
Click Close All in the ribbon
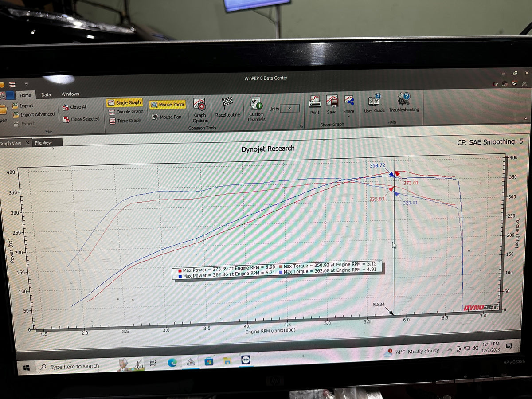(x=75, y=107)
